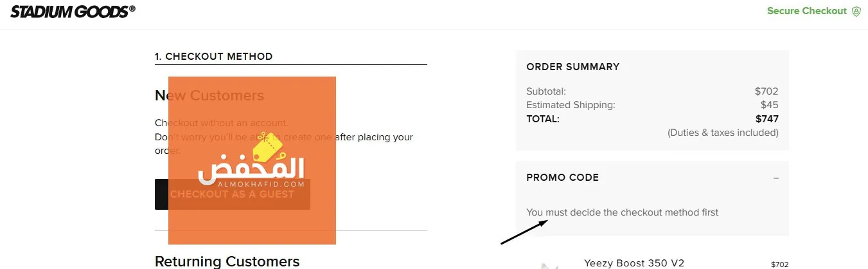The image size is (868, 269).
Task: Select the 1. Checkout Method step heading
Action: tap(214, 57)
